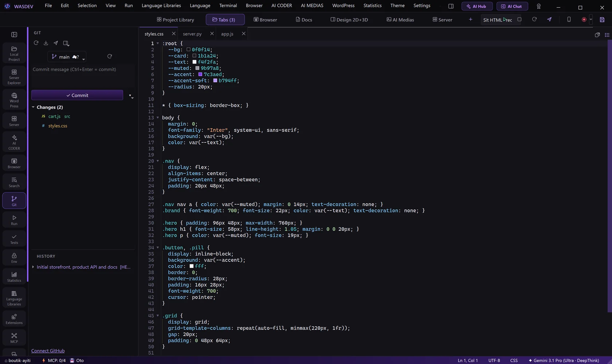
Task: Open the Terminal menu
Action: (228, 6)
